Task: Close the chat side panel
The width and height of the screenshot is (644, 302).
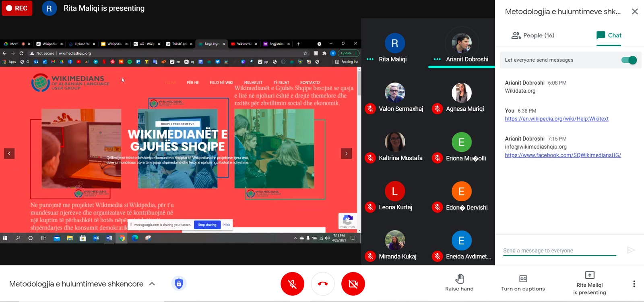Action: pyautogui.click(x=635, y=12)
